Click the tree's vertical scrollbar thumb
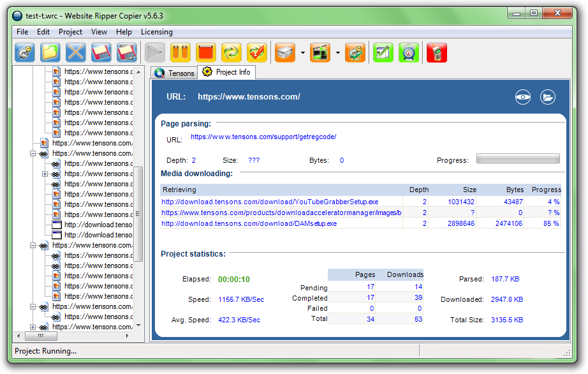The width and height of the screenshot is (588, 374). tap(139, 214)
